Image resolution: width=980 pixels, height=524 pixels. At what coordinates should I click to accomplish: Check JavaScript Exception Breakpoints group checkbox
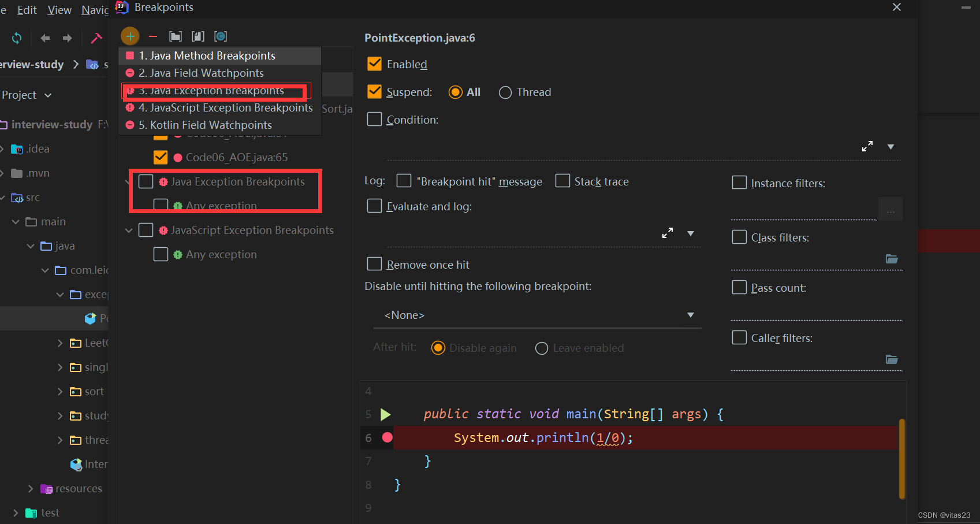146,230
